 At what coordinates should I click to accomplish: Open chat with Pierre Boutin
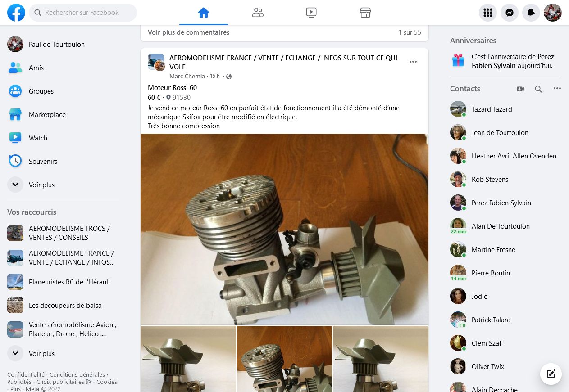pos(506,273)
